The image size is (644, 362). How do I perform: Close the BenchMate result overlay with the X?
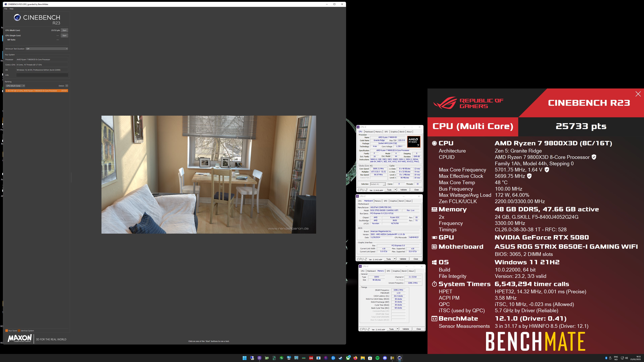pyautogui.click(x=638, y=94)
